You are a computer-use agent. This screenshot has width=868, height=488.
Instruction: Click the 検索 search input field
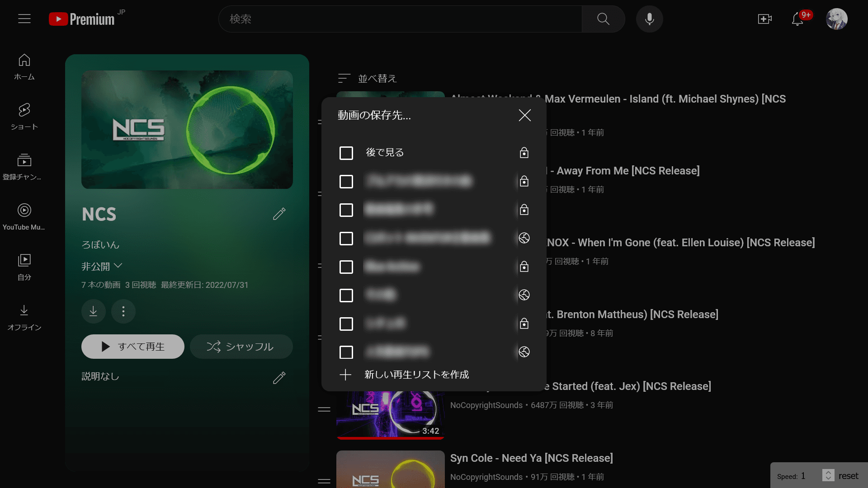[401, 19]
